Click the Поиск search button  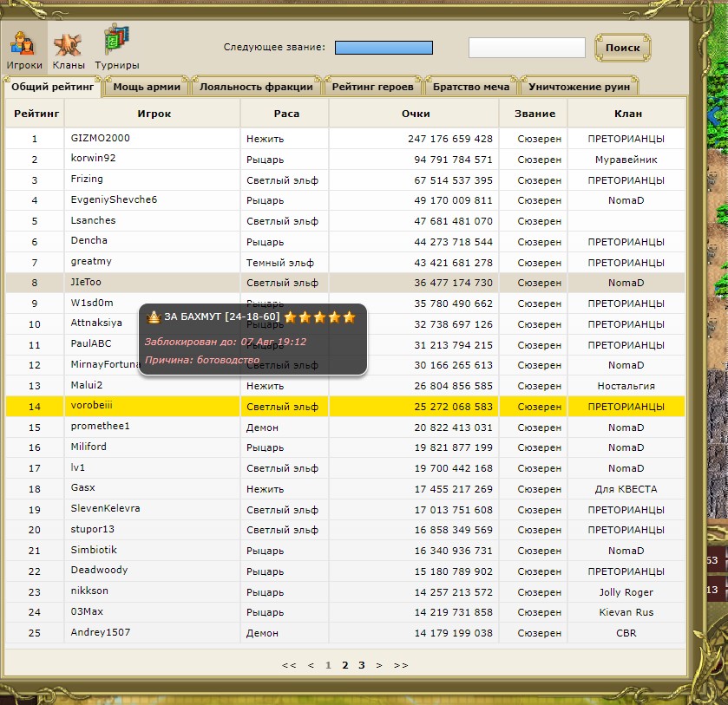coord(622,48)
